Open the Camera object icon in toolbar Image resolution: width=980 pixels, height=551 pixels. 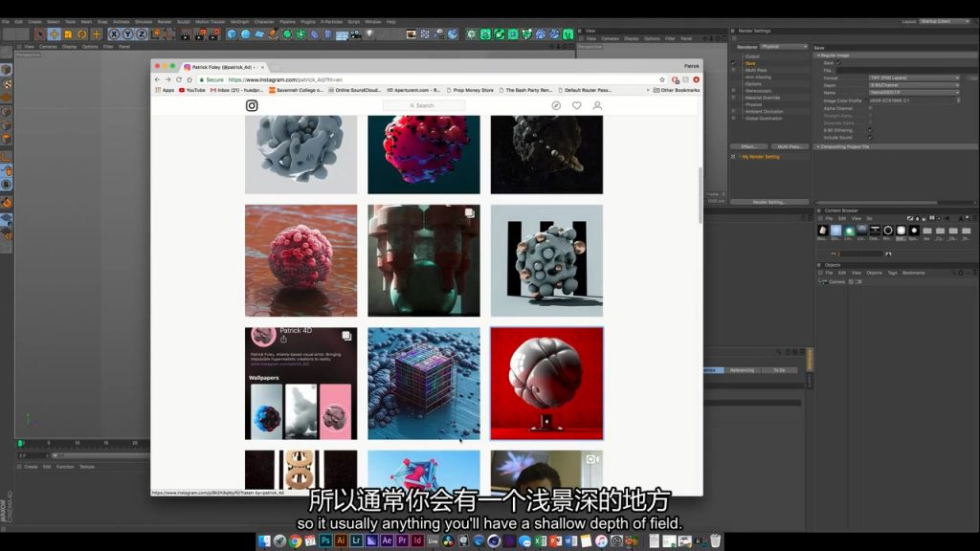[356, 34]
